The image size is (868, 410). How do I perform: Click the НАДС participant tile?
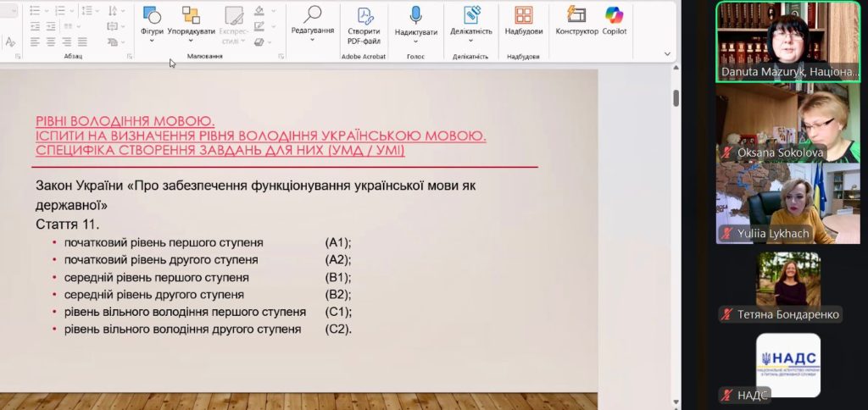point(788,366)
